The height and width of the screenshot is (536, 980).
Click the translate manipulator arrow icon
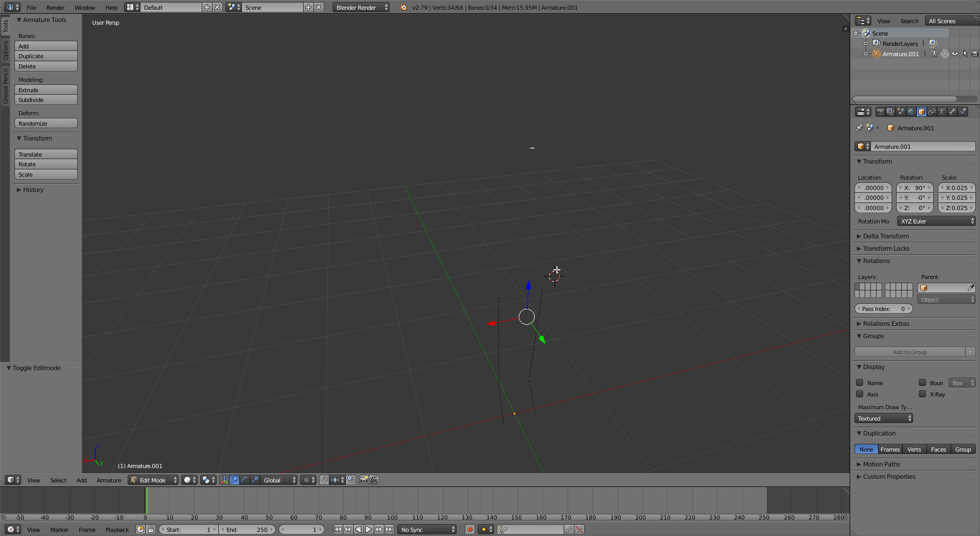[x=234, y=480]
